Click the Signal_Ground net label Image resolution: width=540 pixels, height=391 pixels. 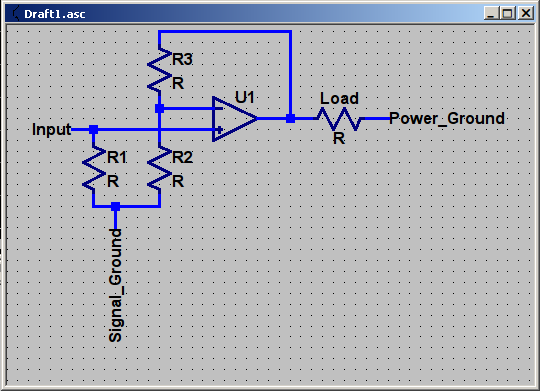coord(115,285)
